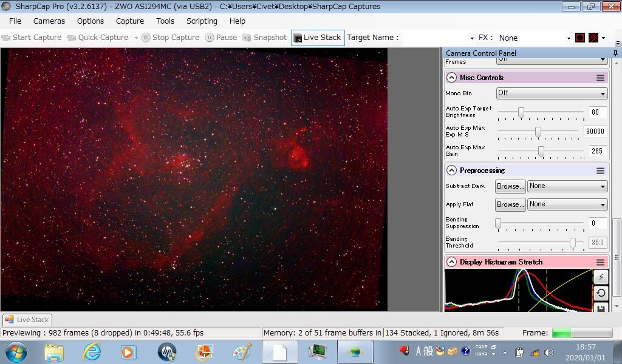Pause the capture
The image size is (622, 364).
tap(221, 38)
